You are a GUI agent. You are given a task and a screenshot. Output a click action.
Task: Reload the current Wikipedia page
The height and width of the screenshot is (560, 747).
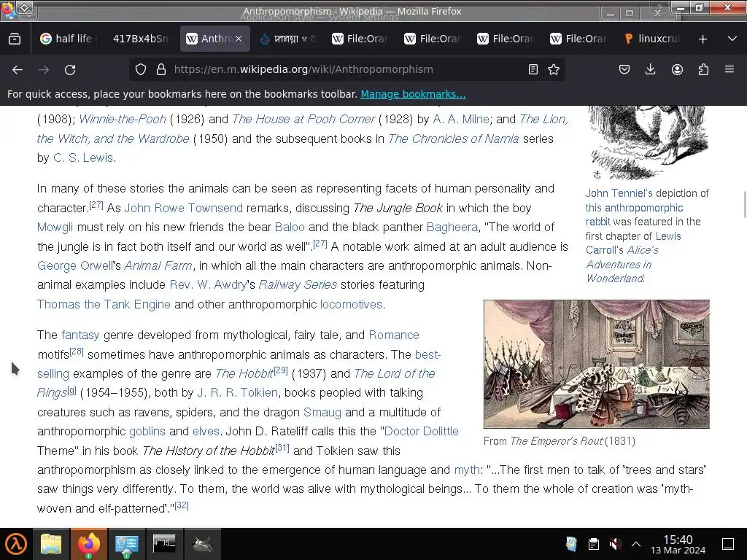click(70, 69)
